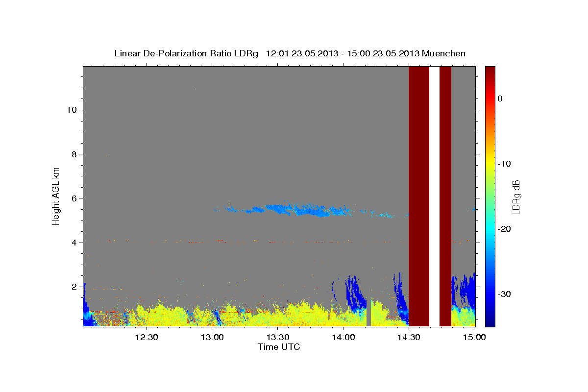
Task: Click the -10 value on the colorbar
Action: click(505, 164)
